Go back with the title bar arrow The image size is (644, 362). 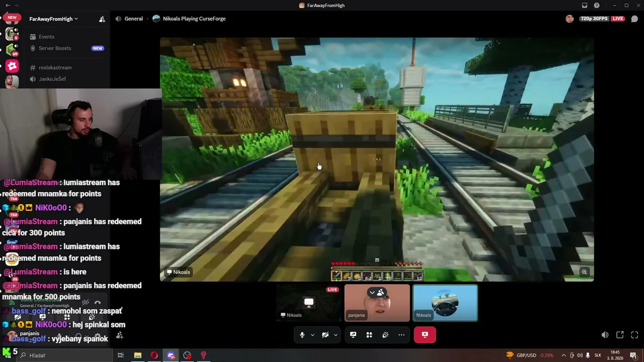point(8,6)
